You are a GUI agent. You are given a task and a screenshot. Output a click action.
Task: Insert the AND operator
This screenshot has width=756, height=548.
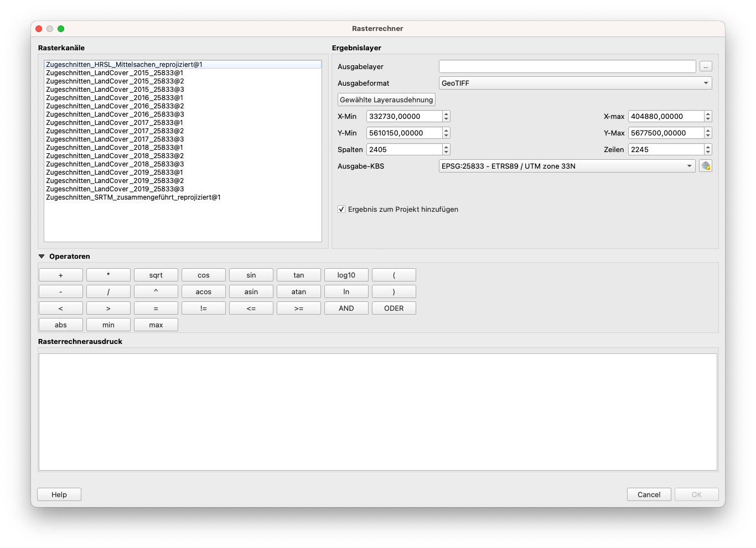click(x=346, y=308)
